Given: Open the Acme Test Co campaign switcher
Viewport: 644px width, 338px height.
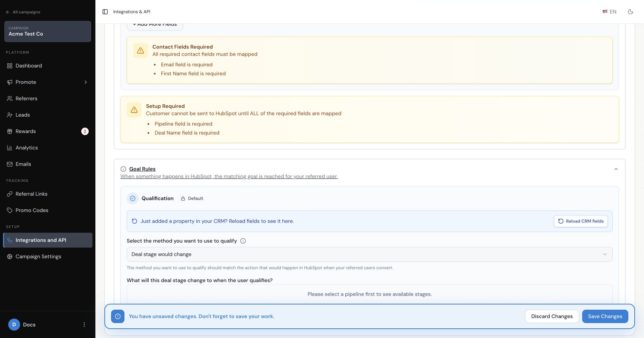Looking at the screenshot, I should 48,31.
